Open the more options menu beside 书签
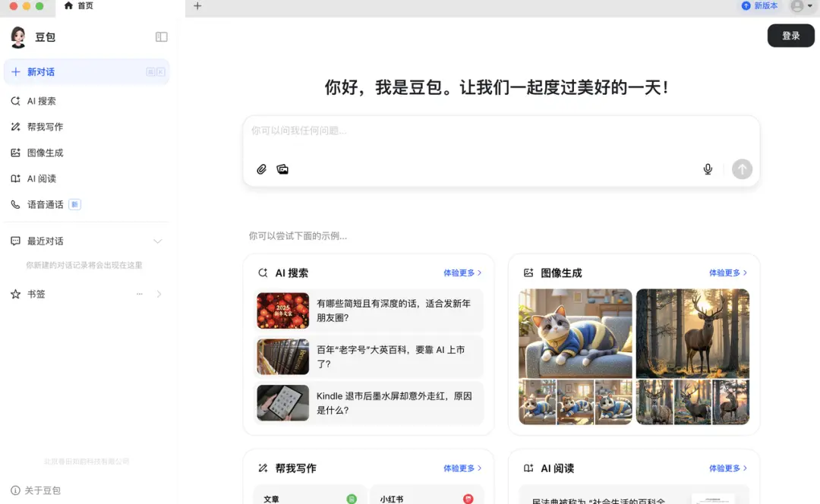Screen dimensions: 820x504 click(x=139, y=294)
